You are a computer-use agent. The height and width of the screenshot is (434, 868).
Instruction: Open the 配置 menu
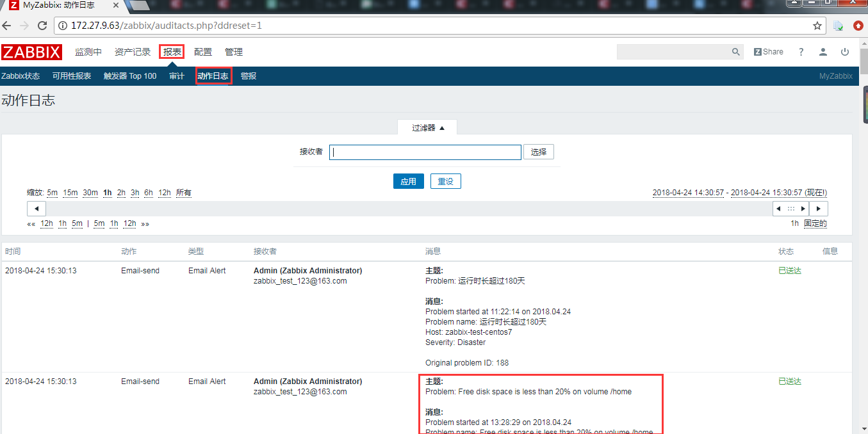(202, 52)
